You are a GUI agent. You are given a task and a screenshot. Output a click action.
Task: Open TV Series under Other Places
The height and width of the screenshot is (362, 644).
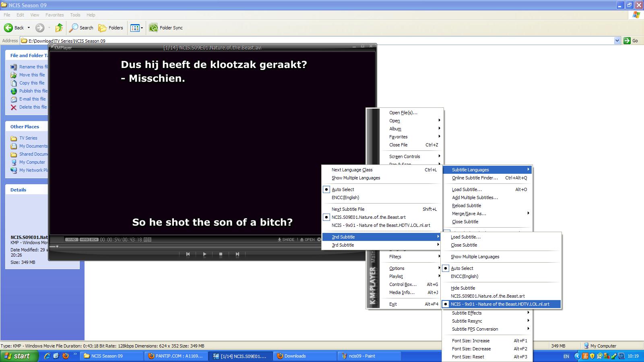28,138
